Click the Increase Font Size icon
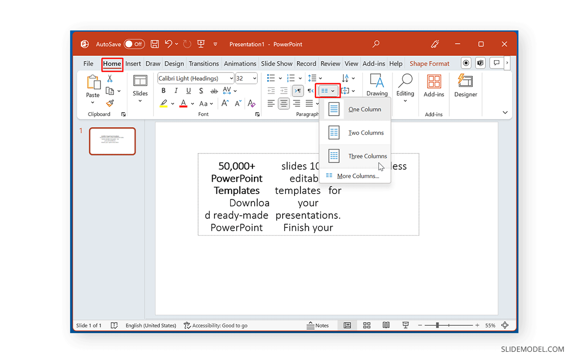 click(x=224, y=103)
